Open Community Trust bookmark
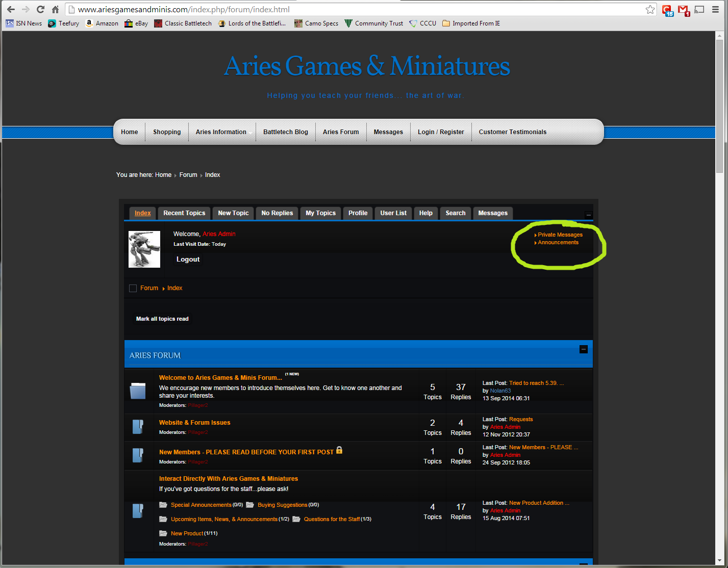The width and height of the screenshot is (728, 568). pyautogui.click(x=374, y=23)
